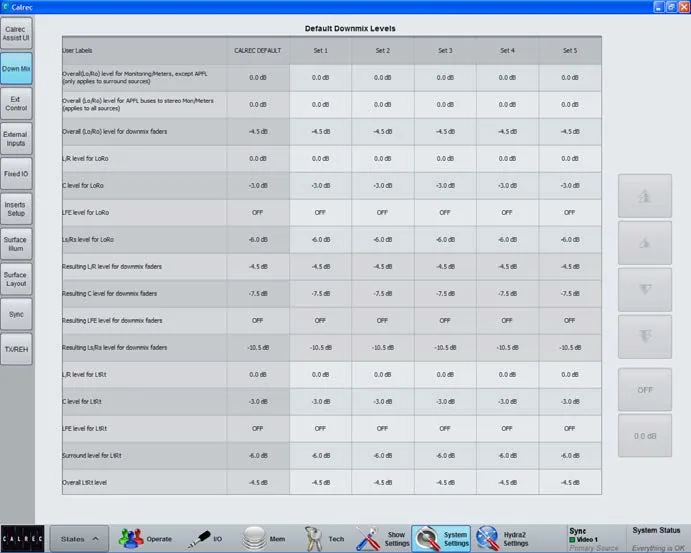Select Set 1 Resulting L/R level downmix cell
The width and height of the screenshot is (691, 553).
320,267
